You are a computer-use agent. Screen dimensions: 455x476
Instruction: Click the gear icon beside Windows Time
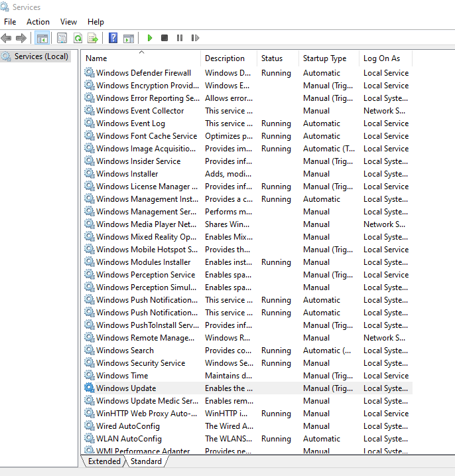pyautogui.click(x=89, y=375)
